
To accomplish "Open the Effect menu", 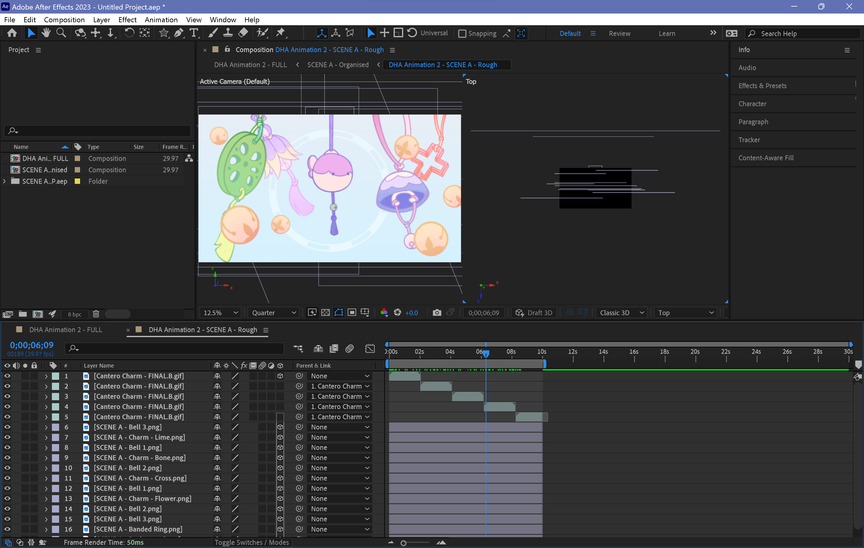I will pos(127,20).
